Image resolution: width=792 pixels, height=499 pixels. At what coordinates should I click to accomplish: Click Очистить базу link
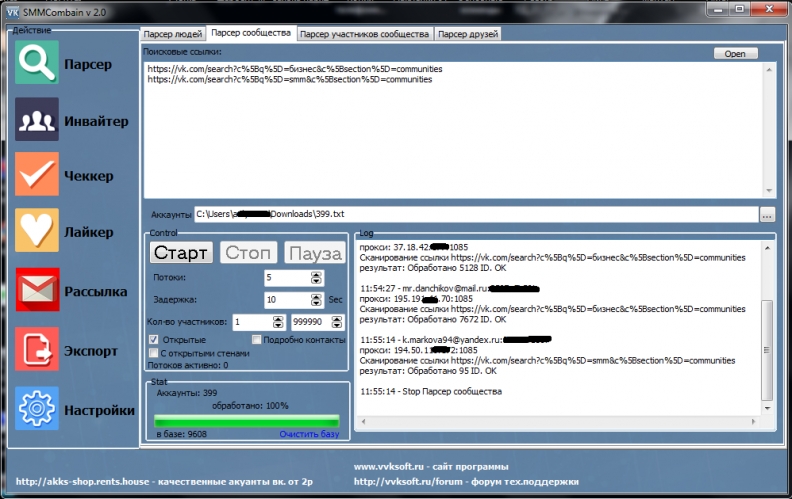point(309,434)
